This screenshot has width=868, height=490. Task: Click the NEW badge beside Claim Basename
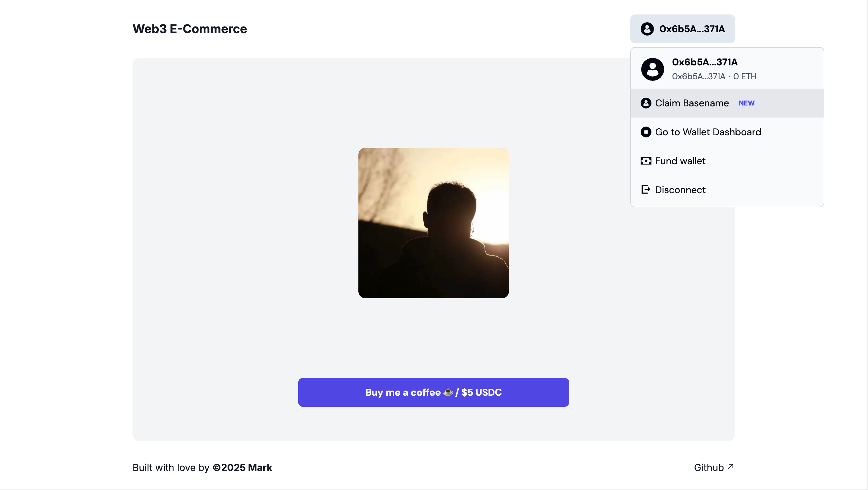(746, 103)
